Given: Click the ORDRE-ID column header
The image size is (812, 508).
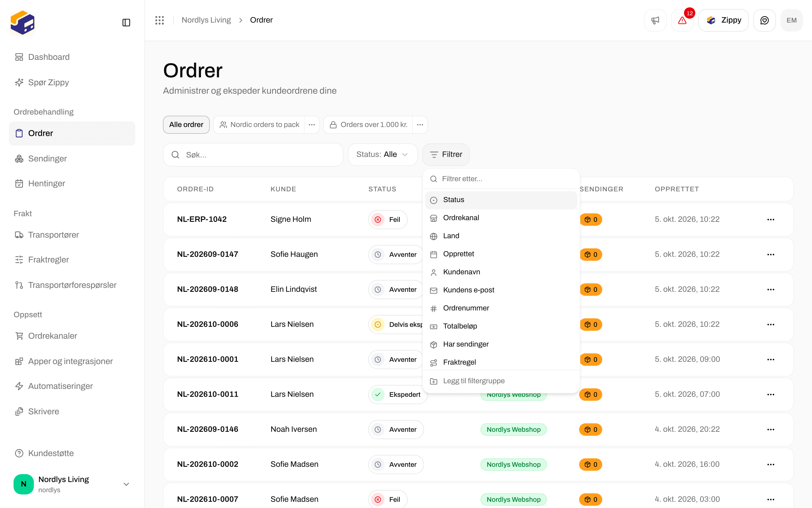Looking at the screenshot, I should coord(195,189).
